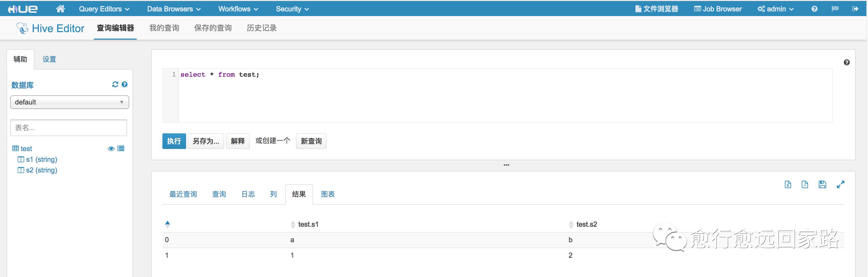The width and height of the screenshot is (868, 277).
Task: Click the 执行 execute button
Action: [174, 141]
